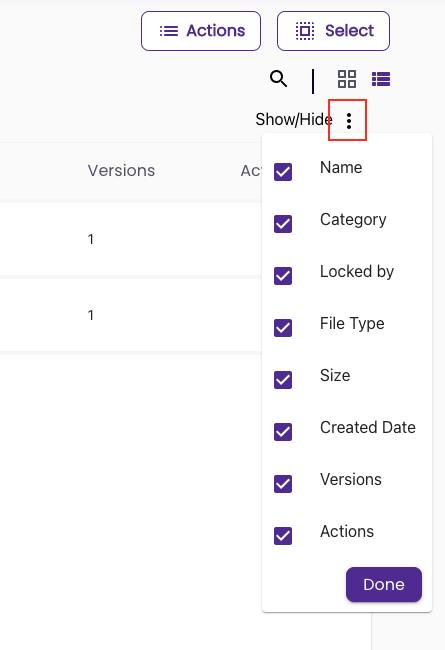
Task: Open the Actions button menu
Action: pos(201,31)
